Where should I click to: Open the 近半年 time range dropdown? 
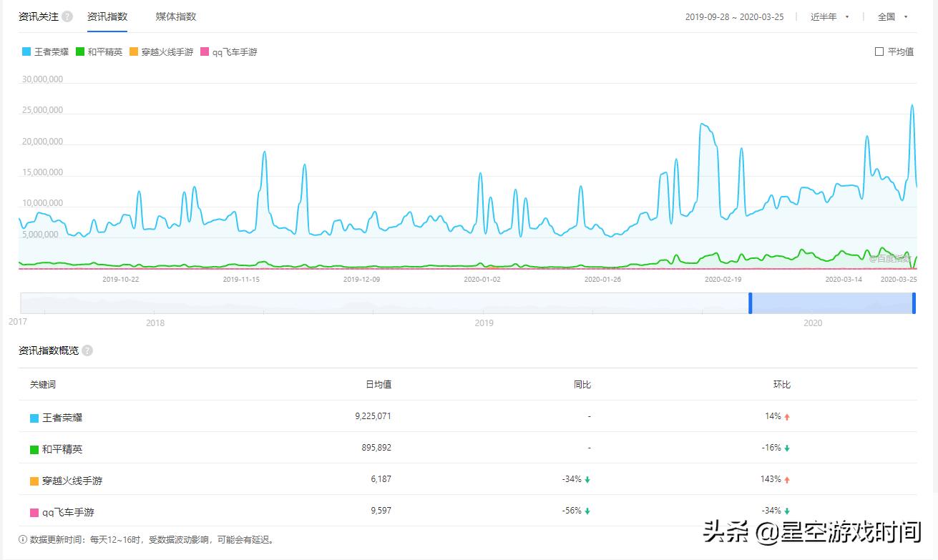coord(830,16)
